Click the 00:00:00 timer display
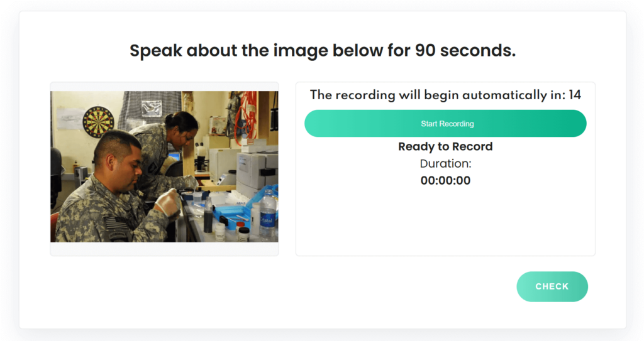 445,181
